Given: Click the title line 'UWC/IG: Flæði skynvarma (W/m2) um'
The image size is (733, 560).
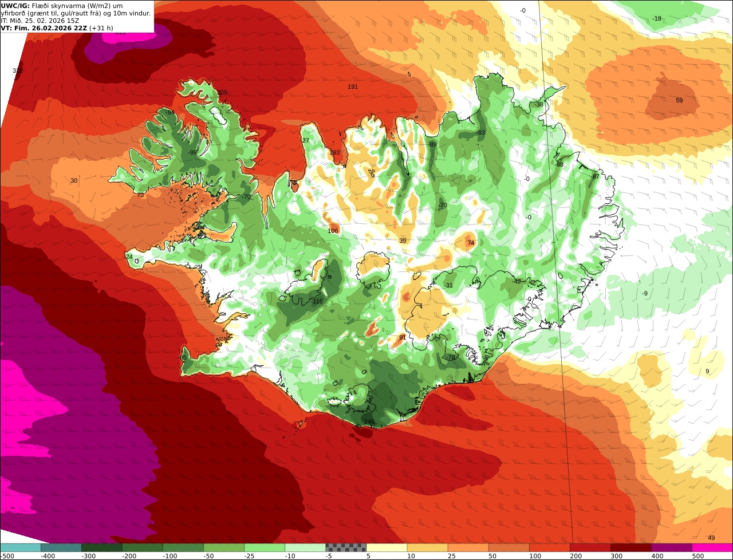Looking at the screenshot, I should [62, 5].
